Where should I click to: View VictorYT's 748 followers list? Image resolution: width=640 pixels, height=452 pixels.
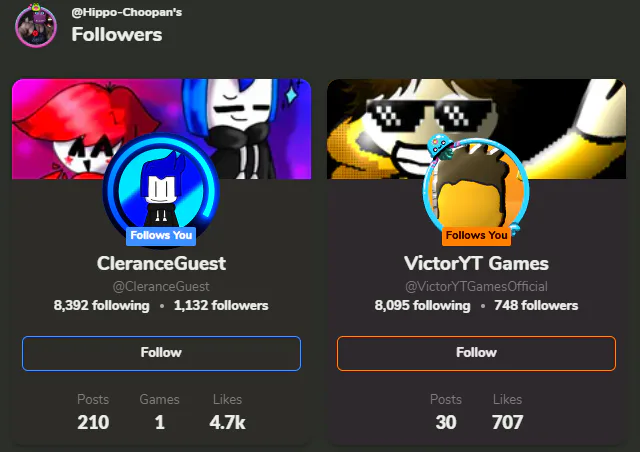[536, 305]
